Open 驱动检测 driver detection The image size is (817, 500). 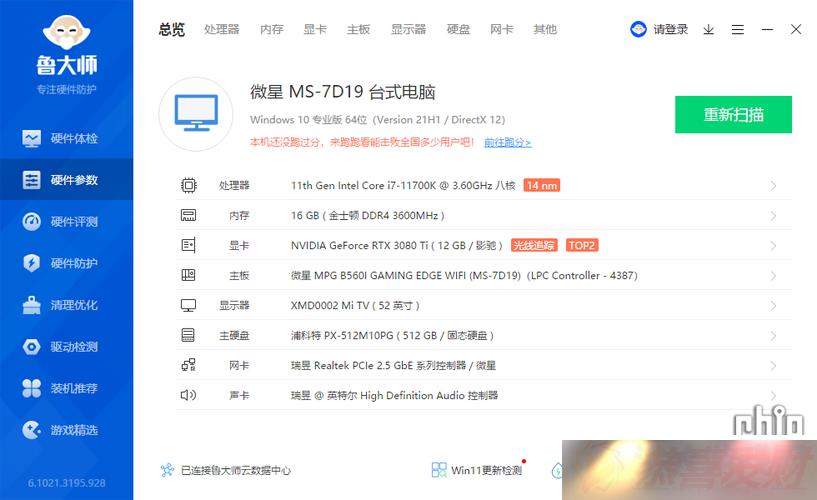click(x=66, y=346)
